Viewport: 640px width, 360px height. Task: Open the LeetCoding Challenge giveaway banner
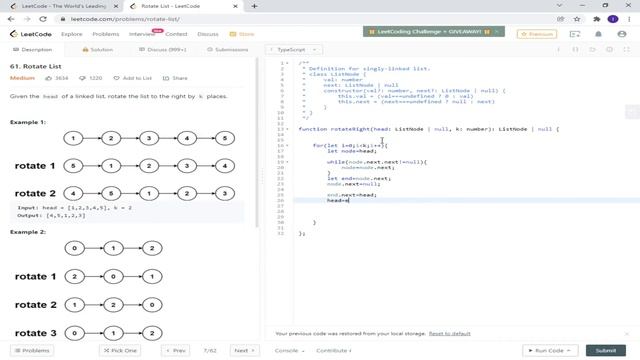click(429, 31)
